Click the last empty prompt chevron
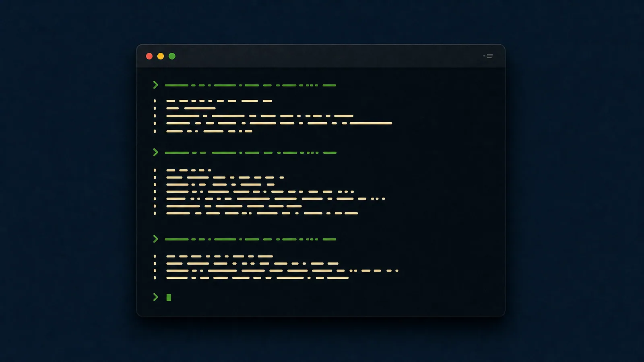 point(156,297)
